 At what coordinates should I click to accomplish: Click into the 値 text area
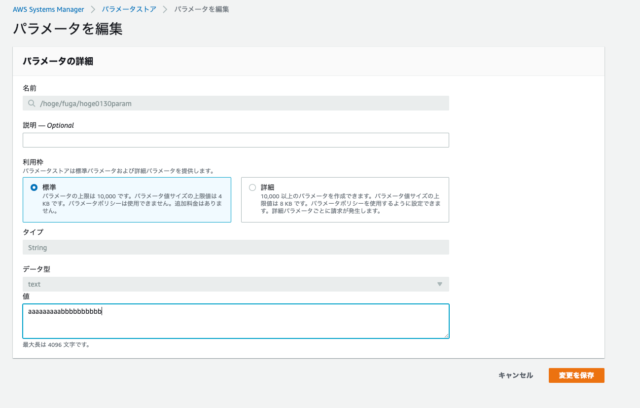click(x=235, y=321)
